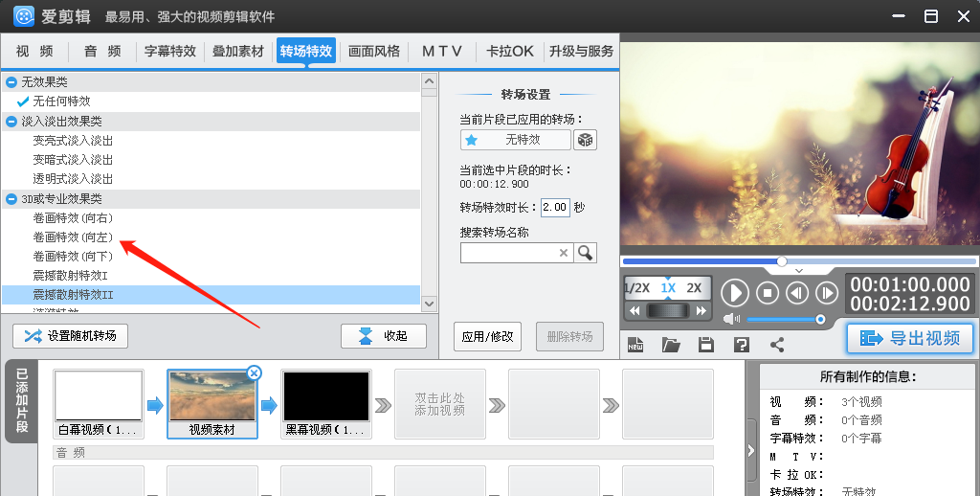Screen dimensions: 980x496
Task: Click the transition list scroll-down arrow
Action: click(429, 304)
